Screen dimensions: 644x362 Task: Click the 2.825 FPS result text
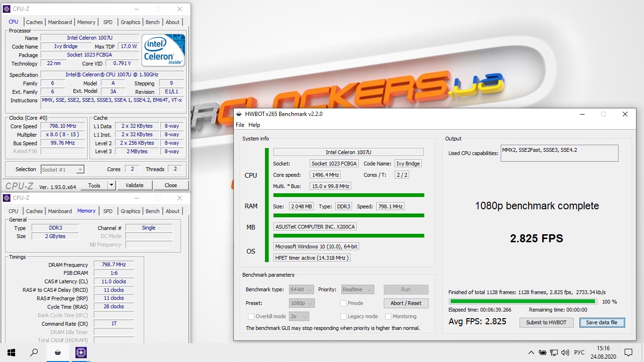tap(537, 239)
